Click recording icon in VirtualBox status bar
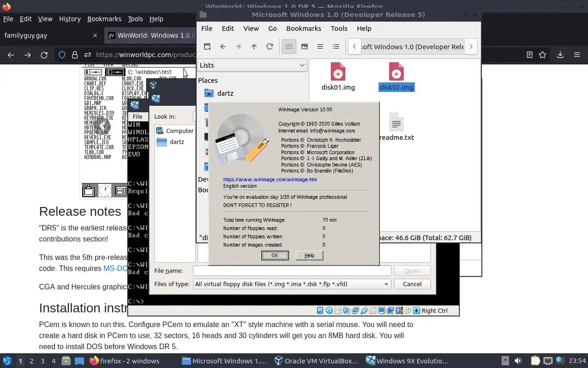Screen dimensions: 588x368 tap(390, 310)
